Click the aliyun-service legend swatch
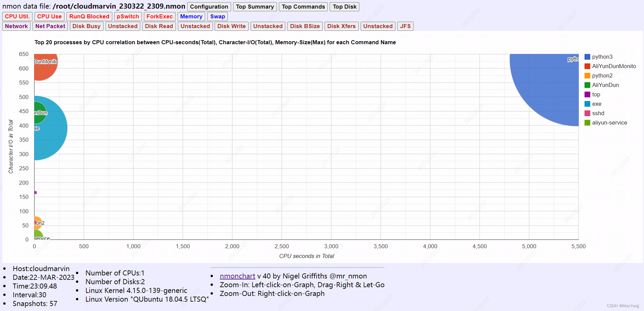Image resolution: width=644 pixels, height=311 pixels. [587, 123]
